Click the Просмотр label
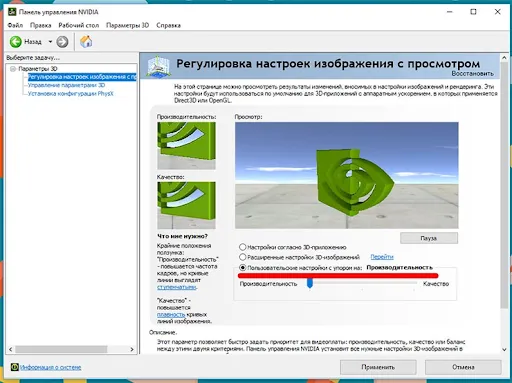This screenshot has width=512, height=383. (248, 117)
